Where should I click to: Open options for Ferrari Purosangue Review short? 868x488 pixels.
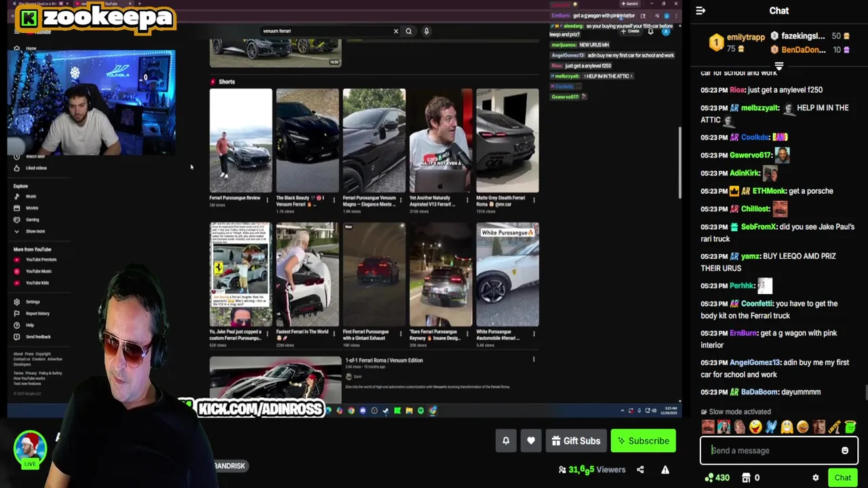pos(267,201)
